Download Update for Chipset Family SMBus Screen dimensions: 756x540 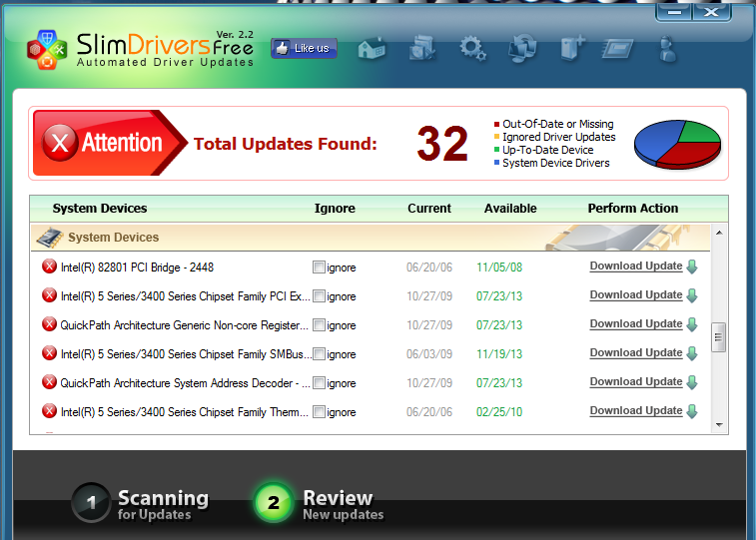(x=636, y=352)
